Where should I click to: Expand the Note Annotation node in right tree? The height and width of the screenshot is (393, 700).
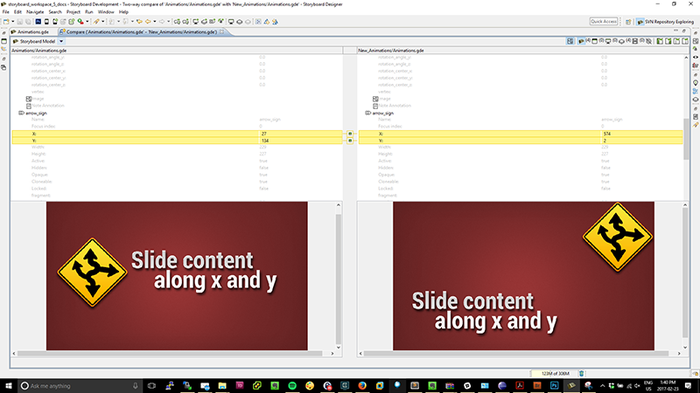375,106
